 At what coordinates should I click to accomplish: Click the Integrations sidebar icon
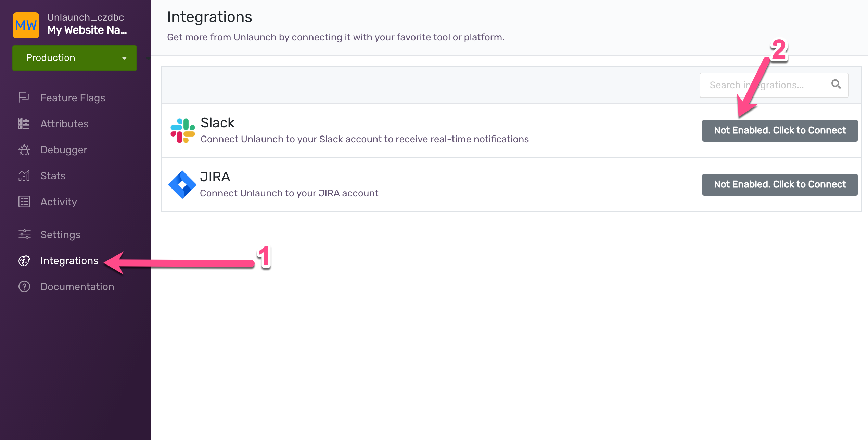(24, 260)
